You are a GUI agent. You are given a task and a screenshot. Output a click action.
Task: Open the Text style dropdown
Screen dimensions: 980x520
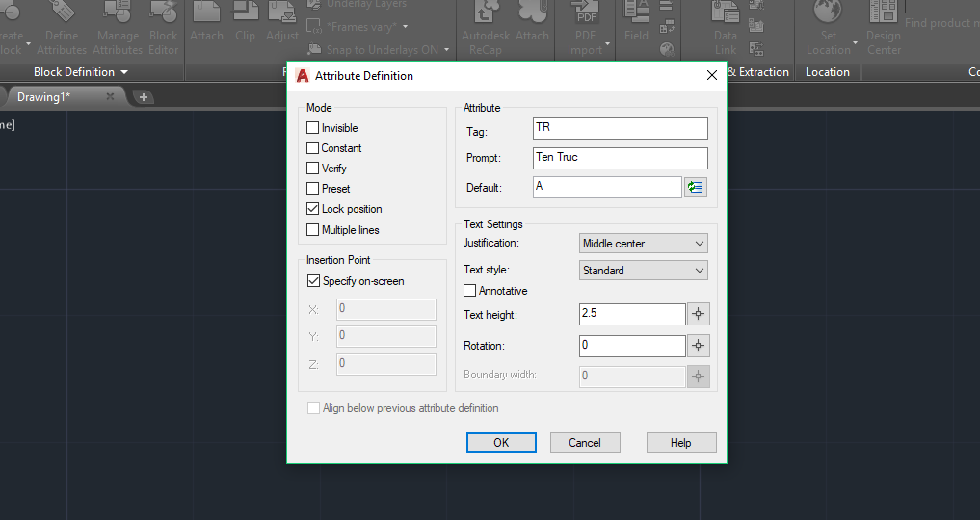point(643,271)
